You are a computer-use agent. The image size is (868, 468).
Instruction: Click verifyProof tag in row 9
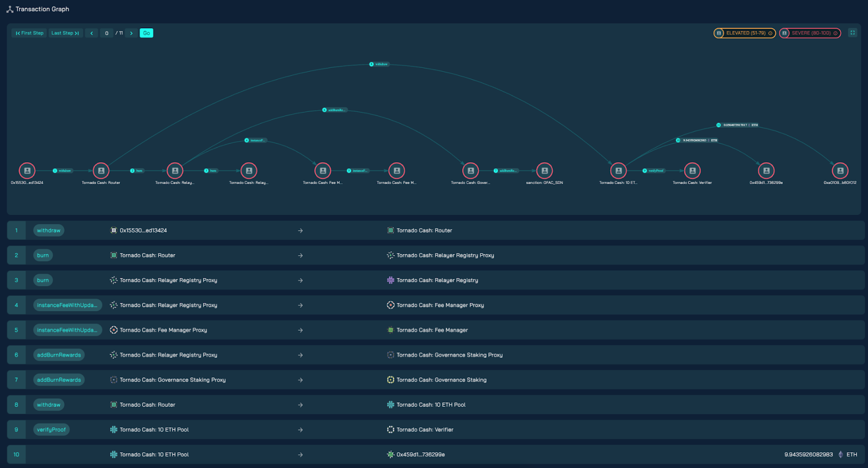[x=52, y=429]
